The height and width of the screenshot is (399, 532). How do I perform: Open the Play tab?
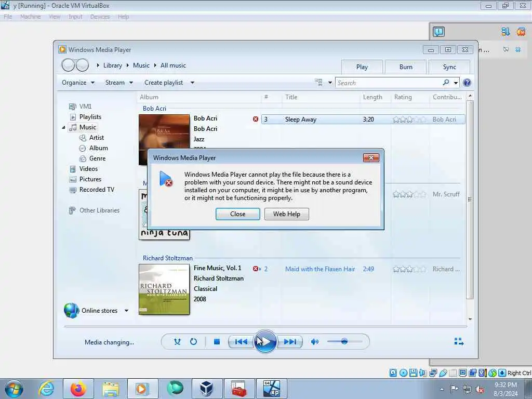pos(362,67)
